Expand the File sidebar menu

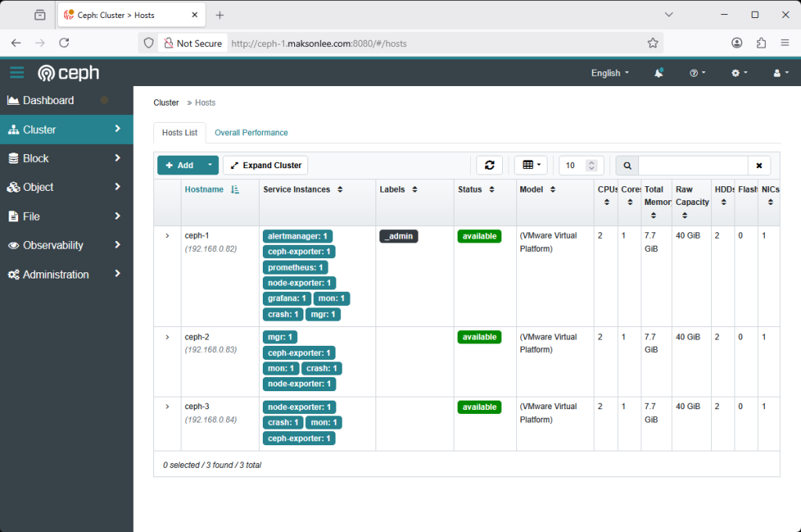pos(66,216)
